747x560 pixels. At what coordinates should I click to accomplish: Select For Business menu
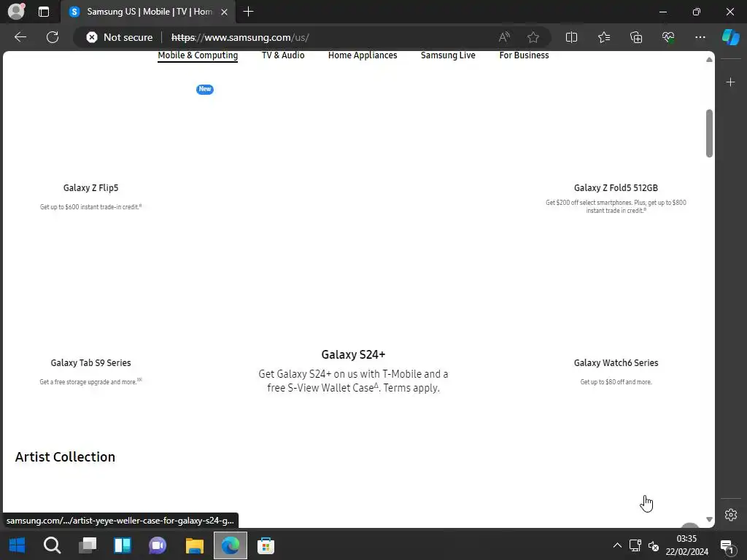524,55
